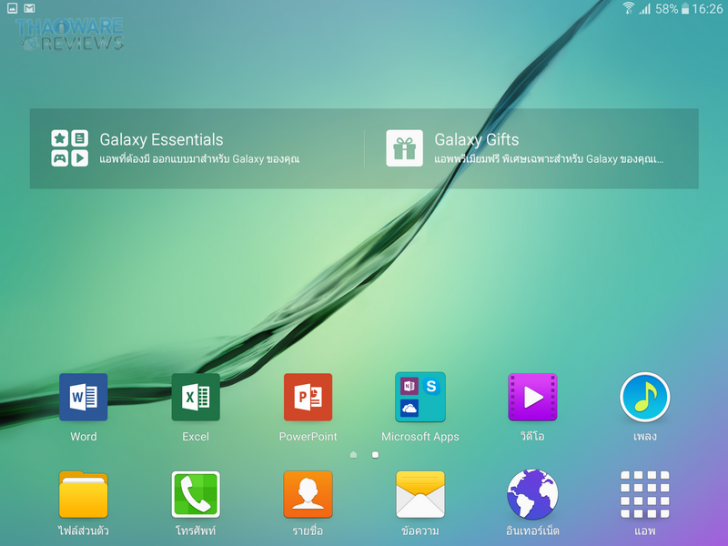The height and width of the screenshot is (546, 728).
Task: Open the PowerPoint app
Action: pyautogui.click(x=308, y=397)
